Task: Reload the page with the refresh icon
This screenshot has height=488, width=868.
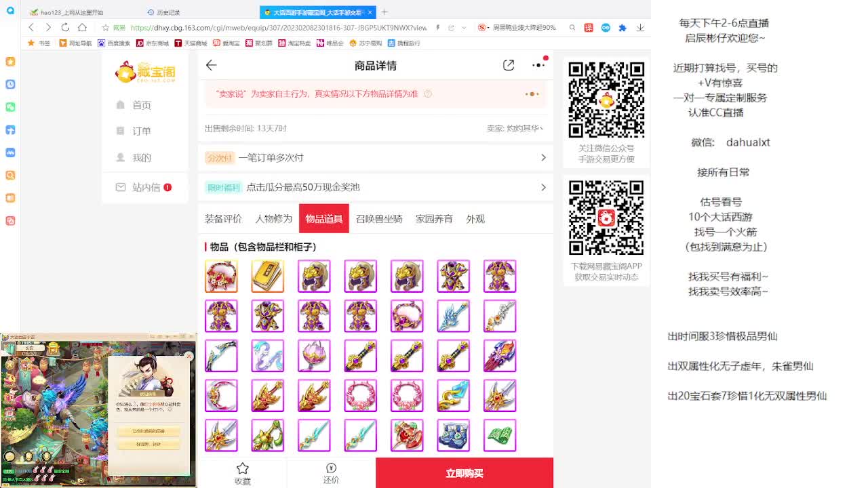Action: point(65,28)
